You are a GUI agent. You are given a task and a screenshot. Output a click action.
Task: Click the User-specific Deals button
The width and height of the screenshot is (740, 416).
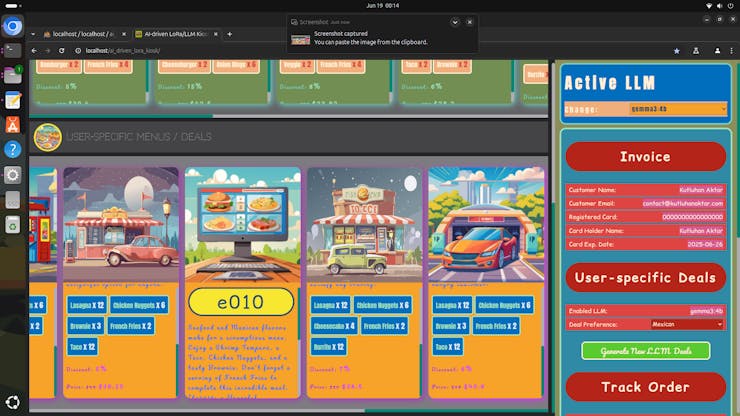tap(645, 278)
